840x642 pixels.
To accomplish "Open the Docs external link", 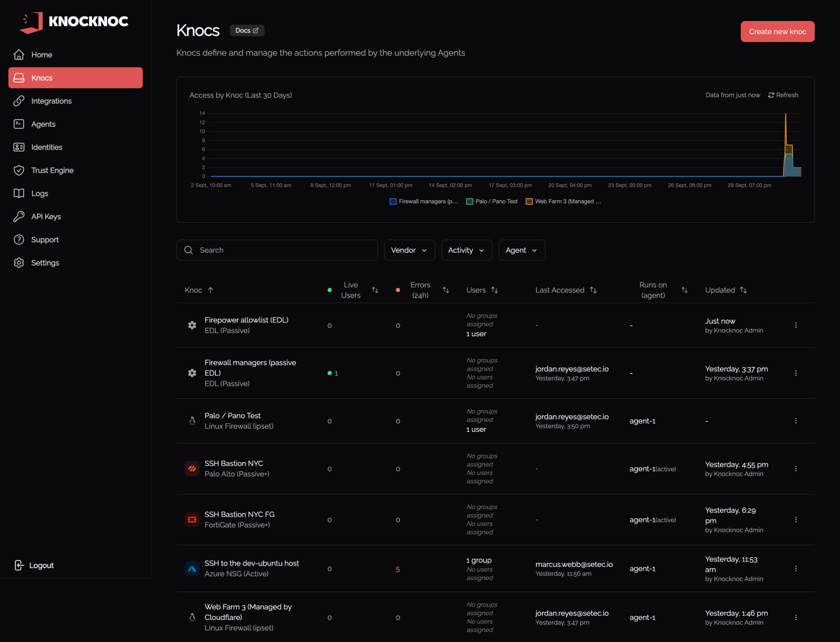I will click(247, 31).
